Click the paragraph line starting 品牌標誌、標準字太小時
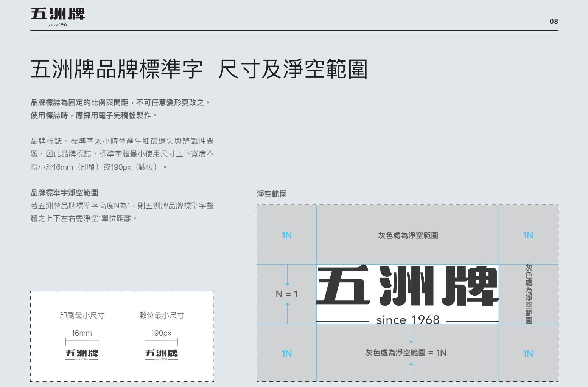The image size is (588, 387). tap(122, 141)
